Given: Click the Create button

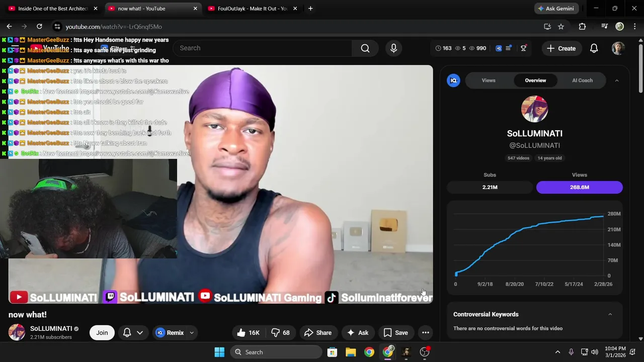Looking at the screenshot, I should 561,48.
